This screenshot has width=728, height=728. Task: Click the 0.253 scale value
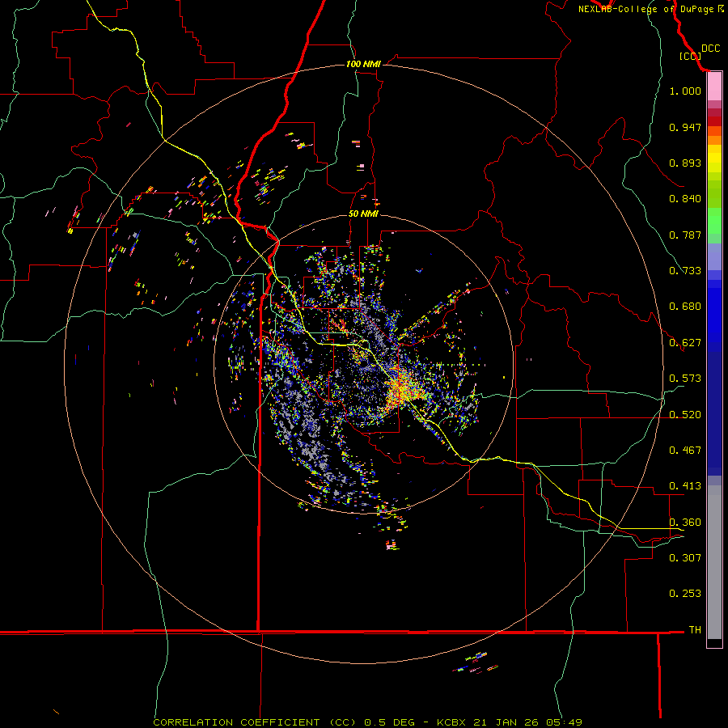(x=685, y=594)
